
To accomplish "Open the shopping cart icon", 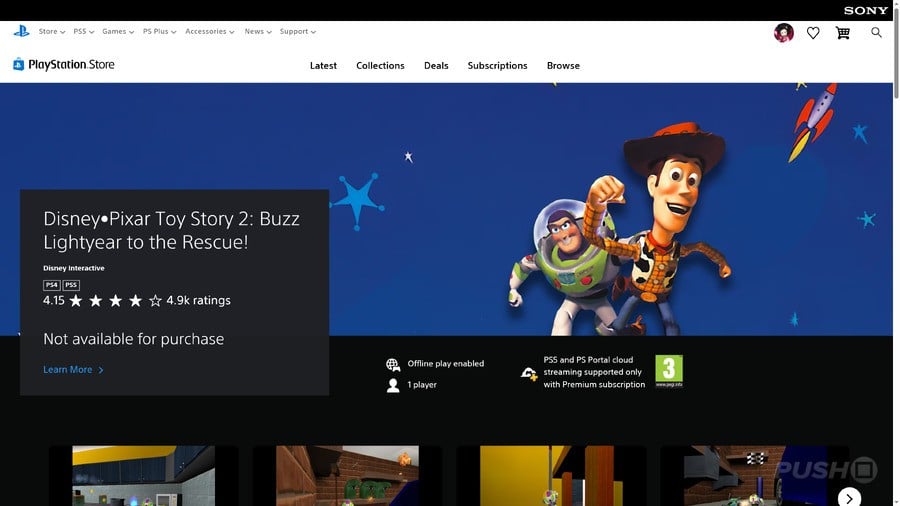I will pyautogui.click(x=843, y=33).
